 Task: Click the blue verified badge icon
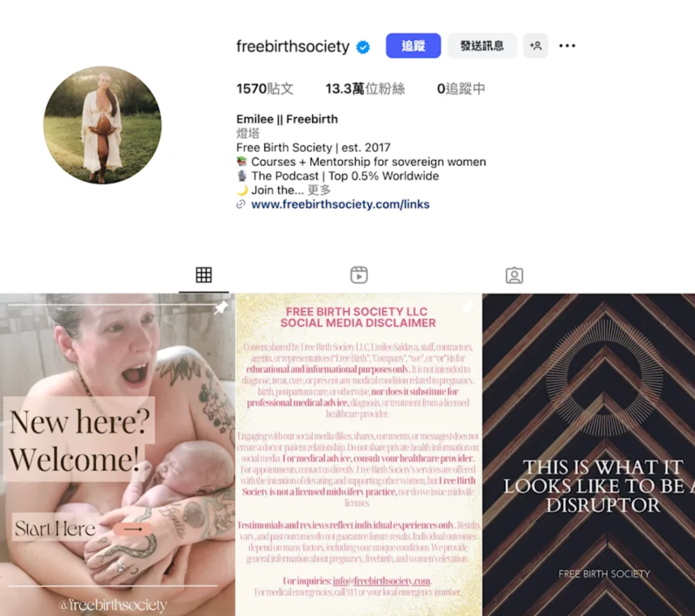[x=363, y=46]
